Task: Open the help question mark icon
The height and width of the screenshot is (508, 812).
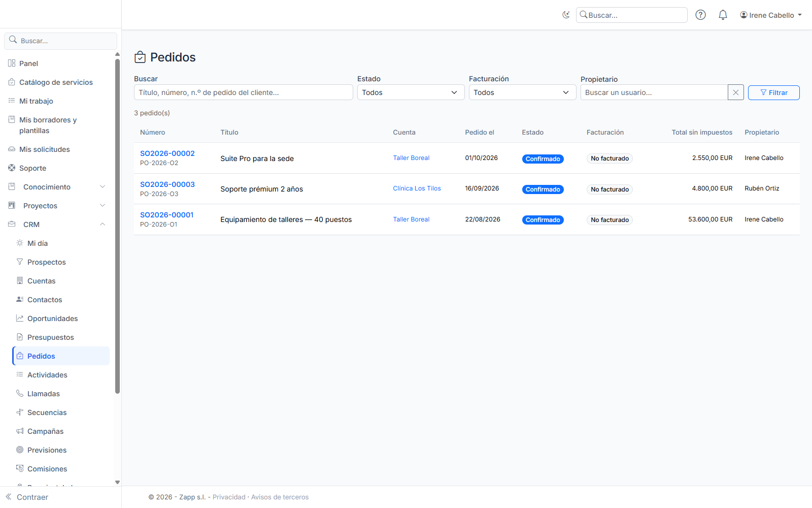Action: coord(700,15)
